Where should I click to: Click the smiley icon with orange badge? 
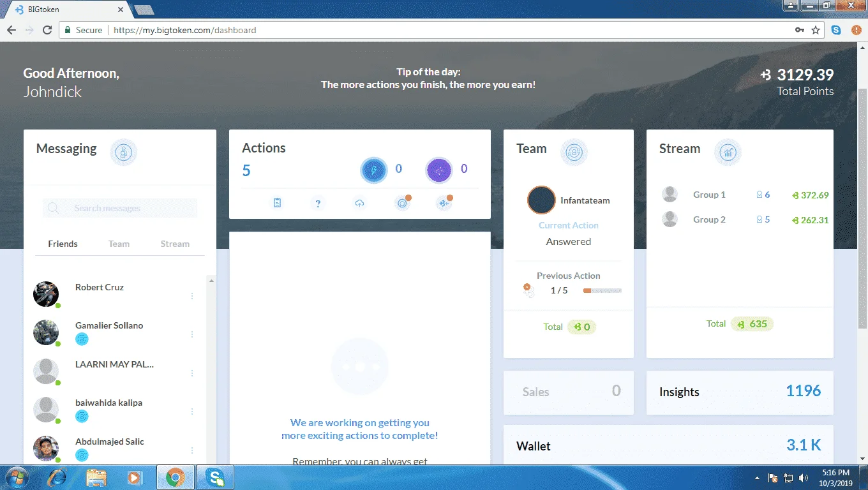[x=403, y=203]
